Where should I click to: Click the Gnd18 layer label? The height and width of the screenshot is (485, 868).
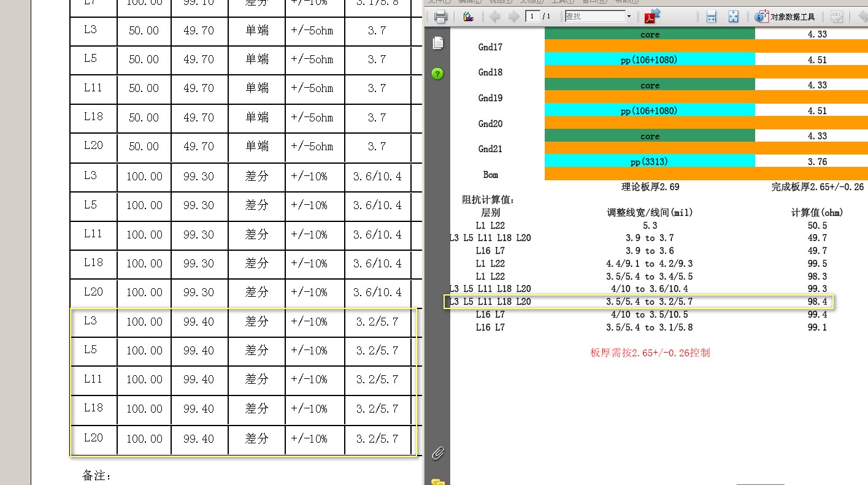click(x=490, y=72)
